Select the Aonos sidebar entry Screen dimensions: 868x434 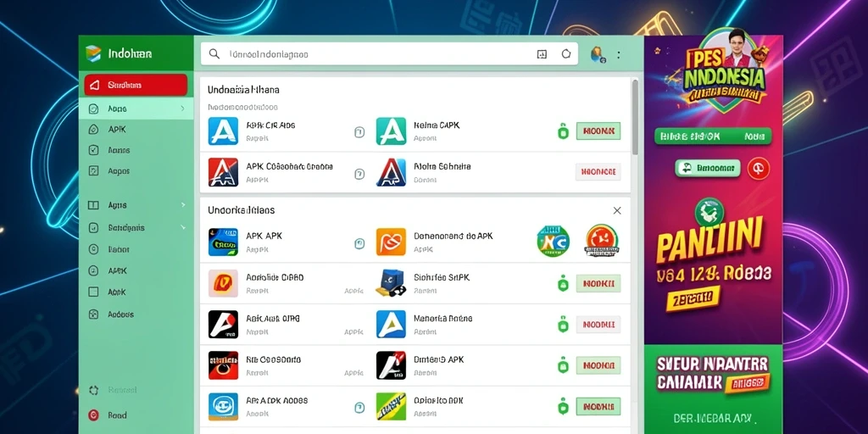click(x=119, y=150)
